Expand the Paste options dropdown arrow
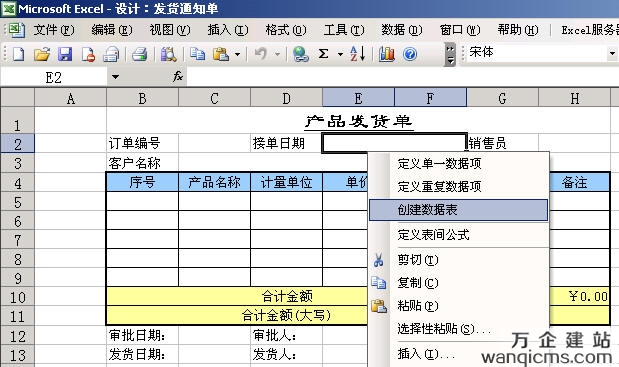Image resolution: width=619 pixels, height=367 pixels. 237,54
